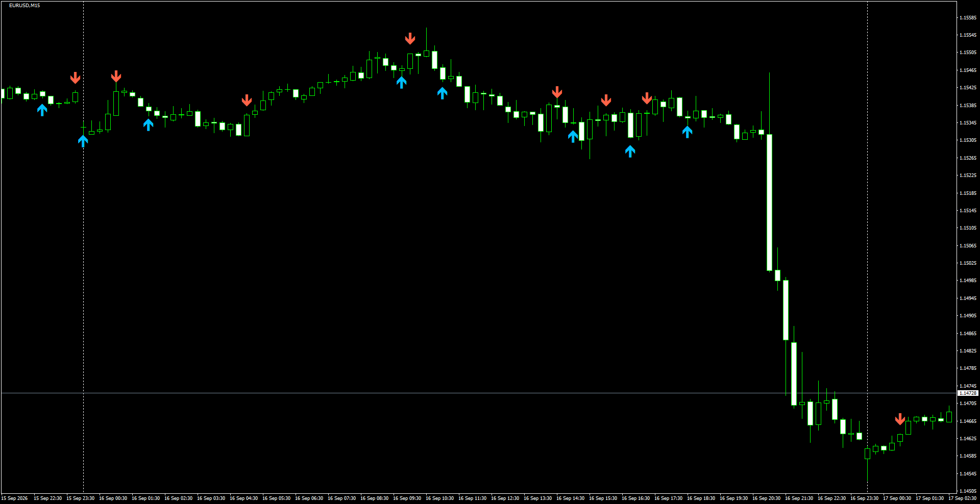The width and height of the screenshot is (980, 504).
Task: Click the 1.15505 price axis label
Action: click(968, 53)
